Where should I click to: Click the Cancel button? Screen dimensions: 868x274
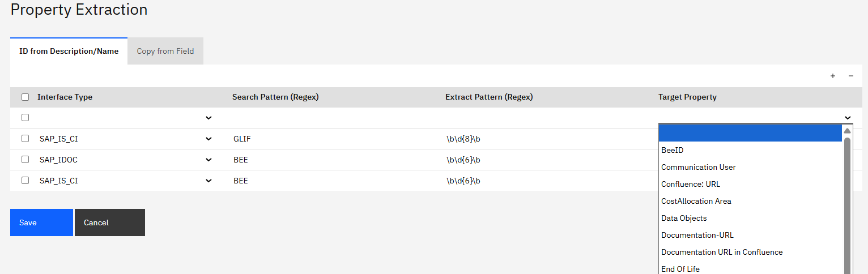(x=109, y=222)
